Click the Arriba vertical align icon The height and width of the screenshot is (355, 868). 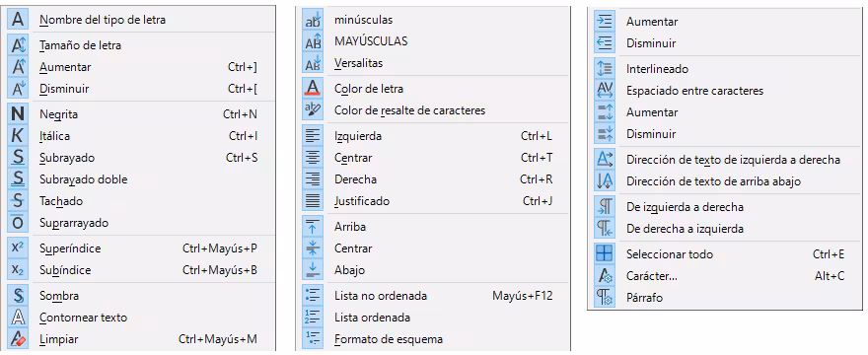[313, 227]
